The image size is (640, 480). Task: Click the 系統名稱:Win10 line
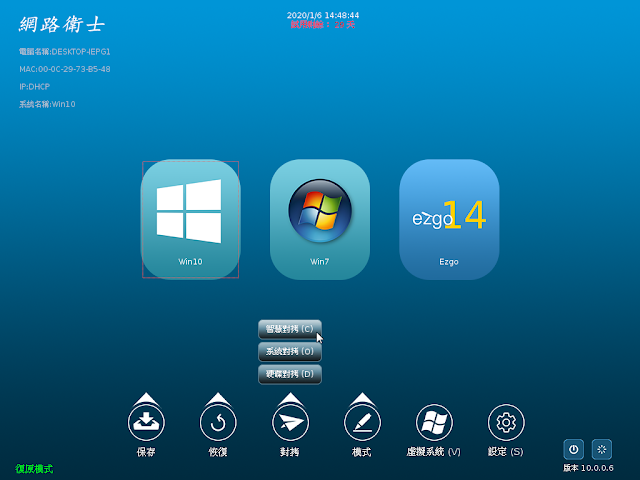point(47,104)
